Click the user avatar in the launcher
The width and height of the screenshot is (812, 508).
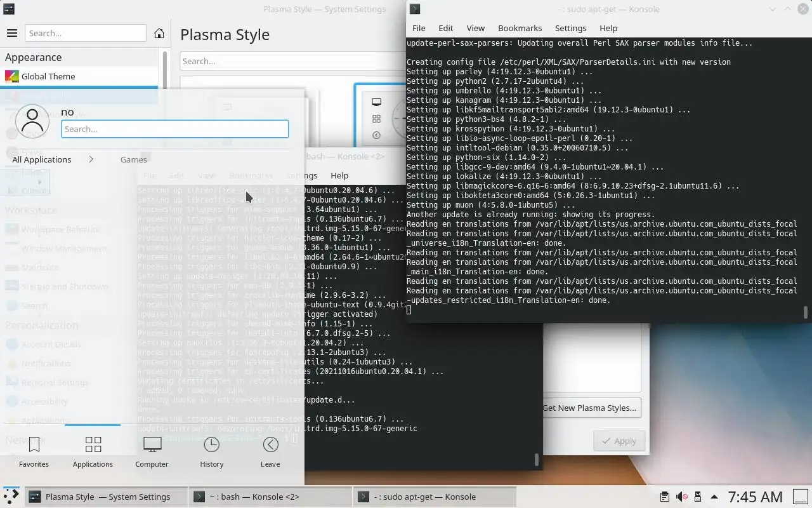32,121
